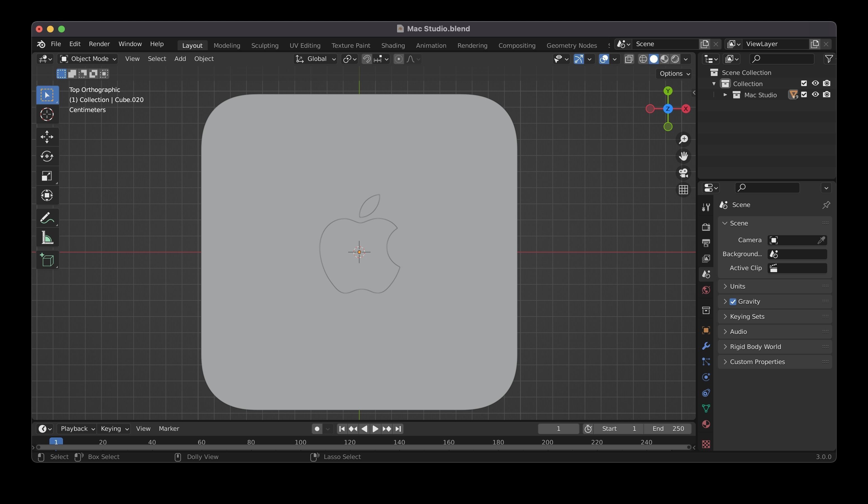
Task: Click the pan hand viewport icon
Action: pyautogui.click(x=683, y=156)
